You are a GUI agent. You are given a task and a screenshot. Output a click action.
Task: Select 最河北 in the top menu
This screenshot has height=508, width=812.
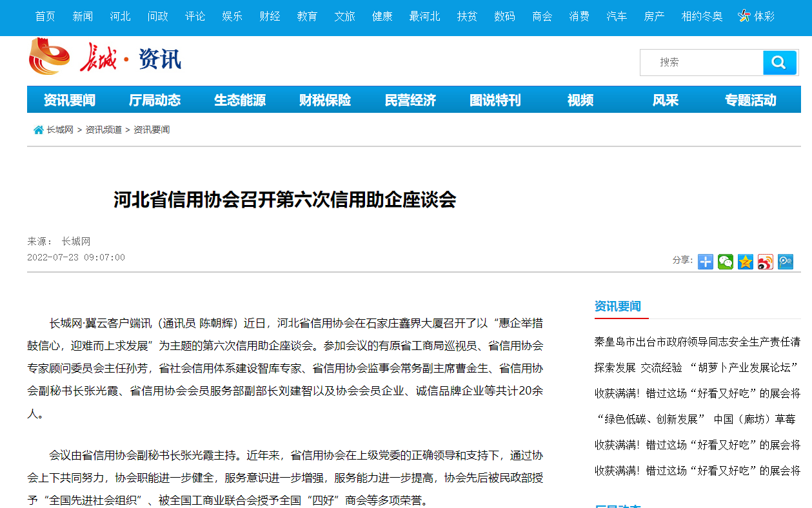[424, 17]
